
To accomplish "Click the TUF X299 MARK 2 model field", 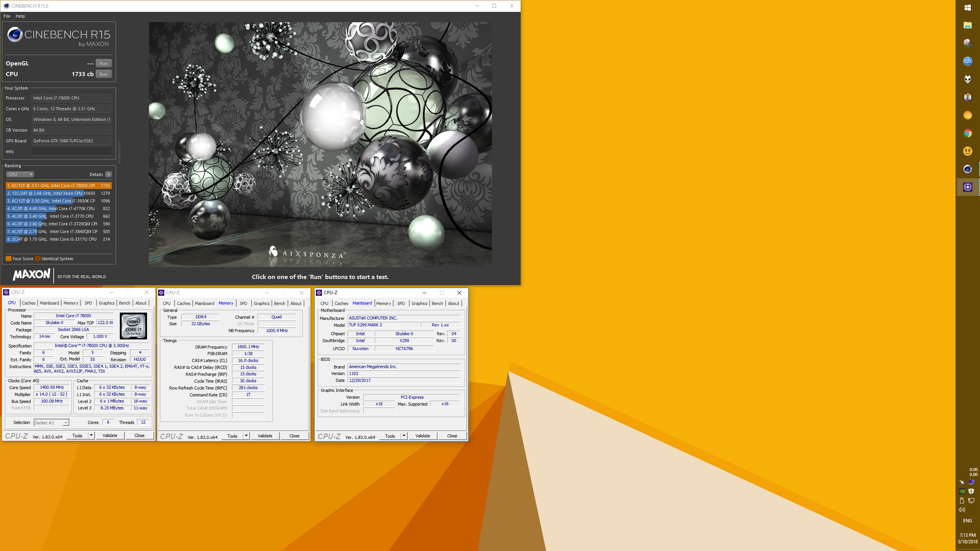I will point(384,325).
